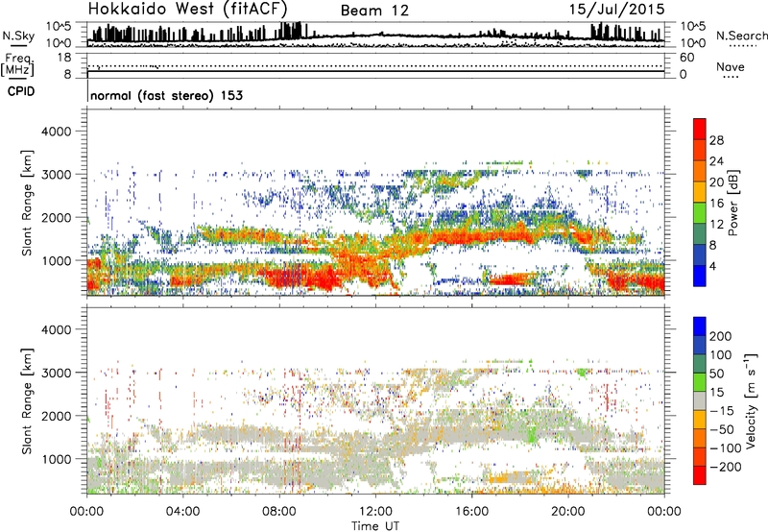Click the "20:00" time axis tick label

[568, 512]
